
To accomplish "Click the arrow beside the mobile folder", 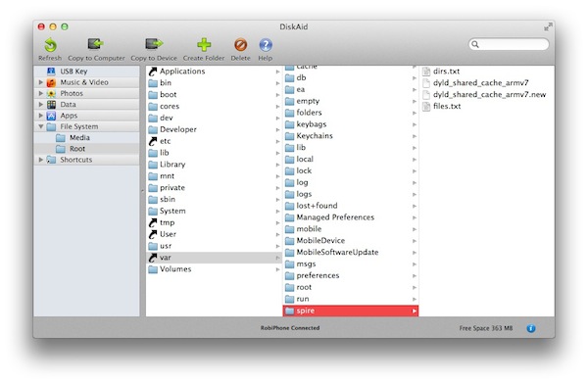I will 414,229.
